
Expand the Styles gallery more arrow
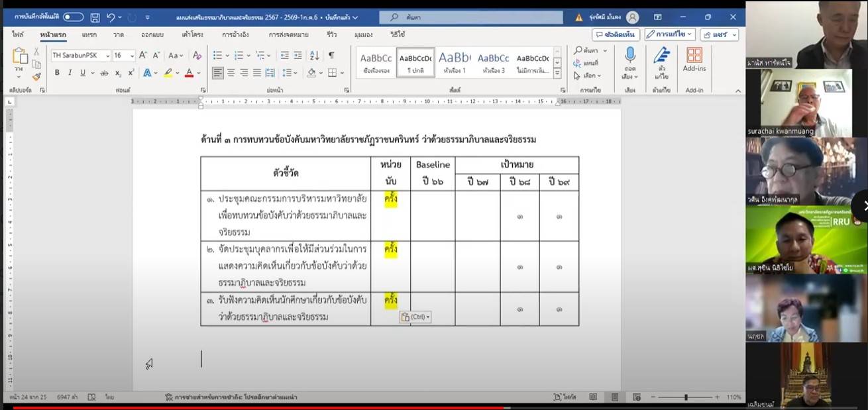(557, 74)
